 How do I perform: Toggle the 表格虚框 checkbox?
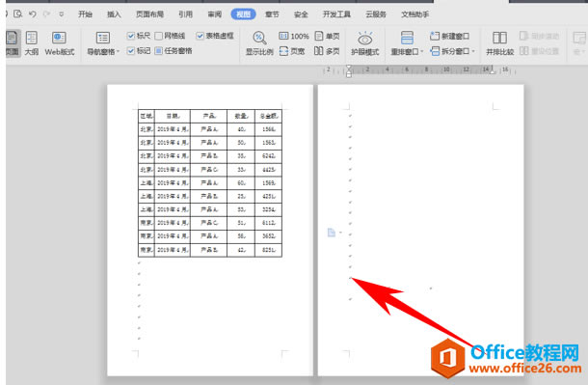200,36
